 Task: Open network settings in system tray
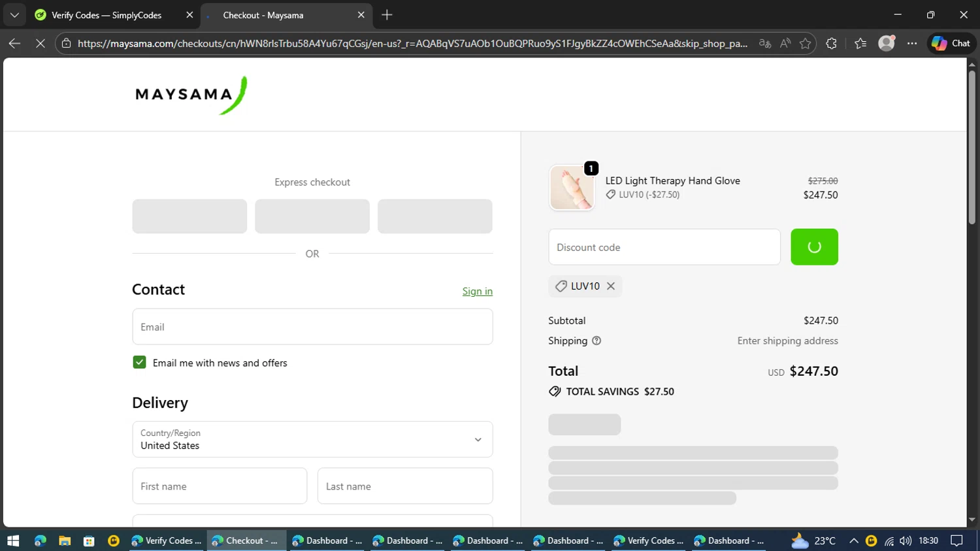tap(889, 541)
